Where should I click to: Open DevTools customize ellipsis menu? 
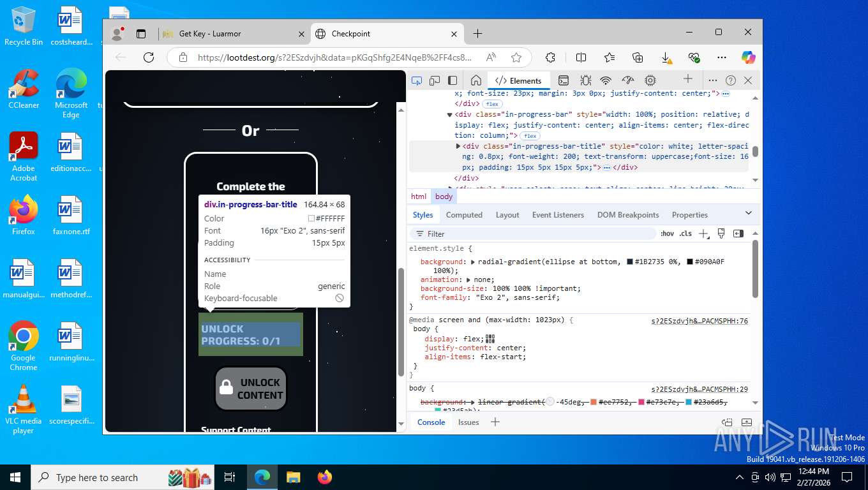[713, 80]
